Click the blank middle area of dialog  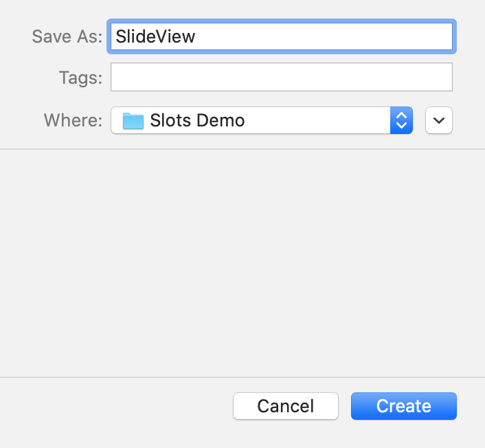(x=242, y=263)
